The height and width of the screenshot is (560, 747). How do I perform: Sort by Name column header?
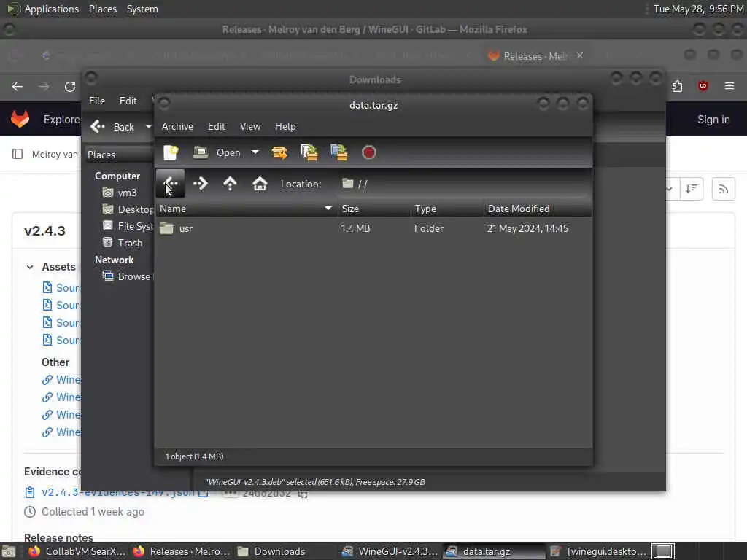[x=246, y=209]
